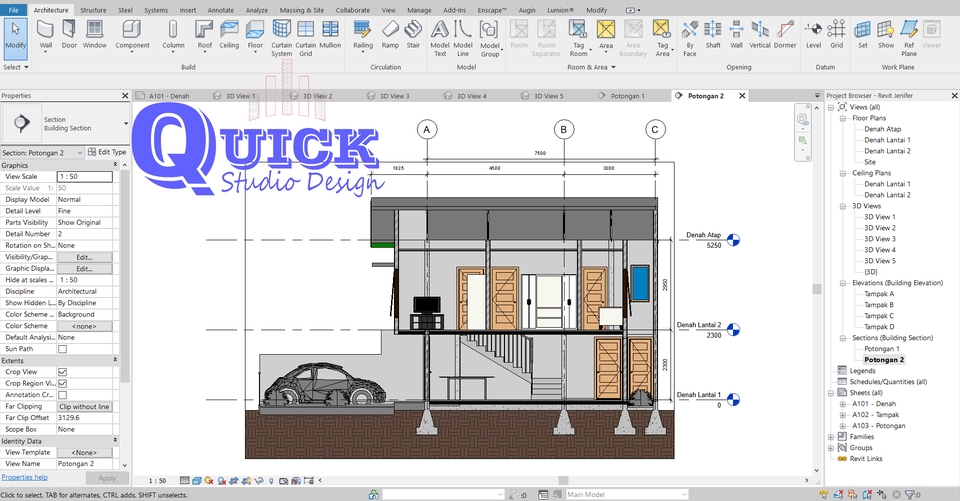Activate the Wall tool
Viewport: 960px width, 501px height.
coord(45,36)
